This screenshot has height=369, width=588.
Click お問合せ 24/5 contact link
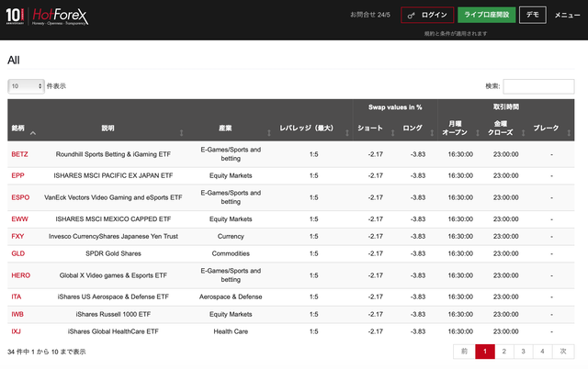(370, 15)
